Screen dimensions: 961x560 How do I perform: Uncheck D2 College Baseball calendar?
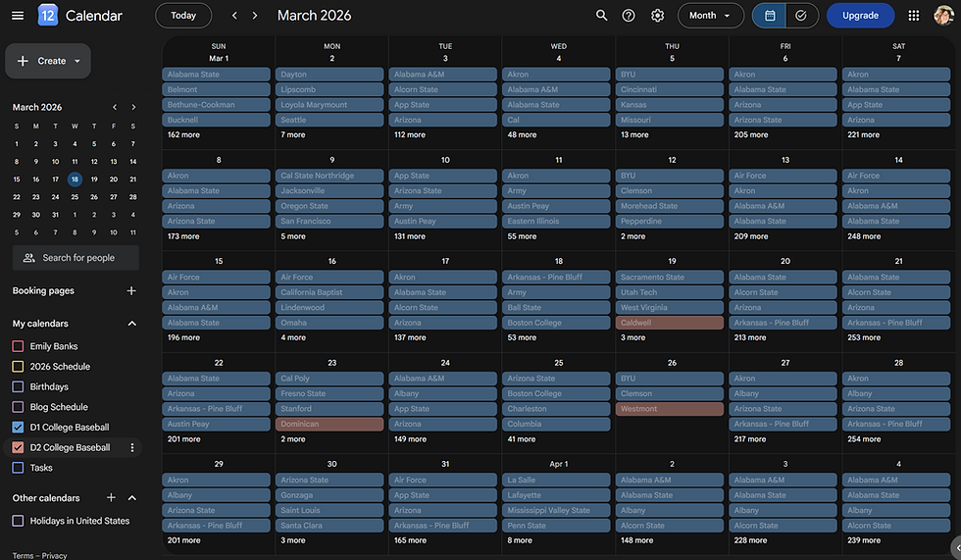click(x=18, y=447)
